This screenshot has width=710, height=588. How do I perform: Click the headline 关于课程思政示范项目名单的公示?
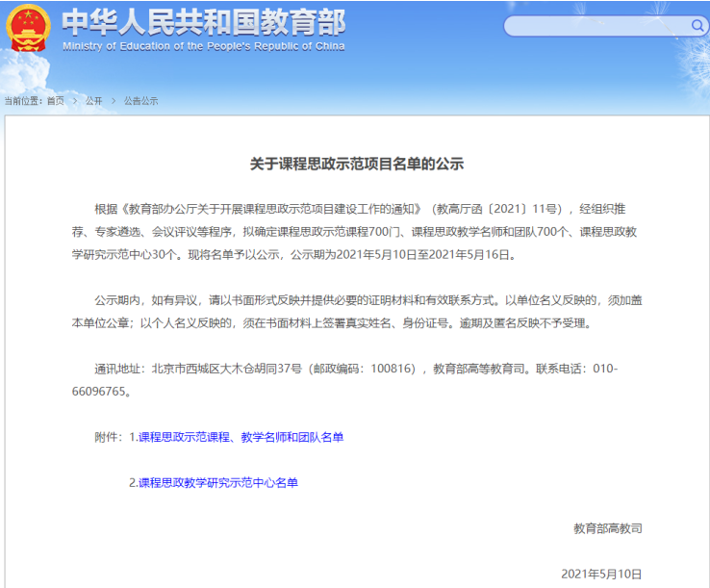click(x=357, y=164)
